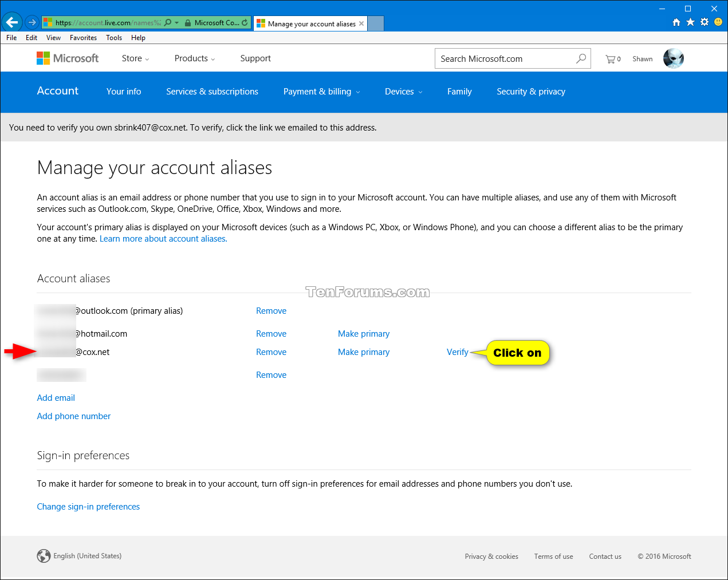Open the File menu

click(11, 38)
